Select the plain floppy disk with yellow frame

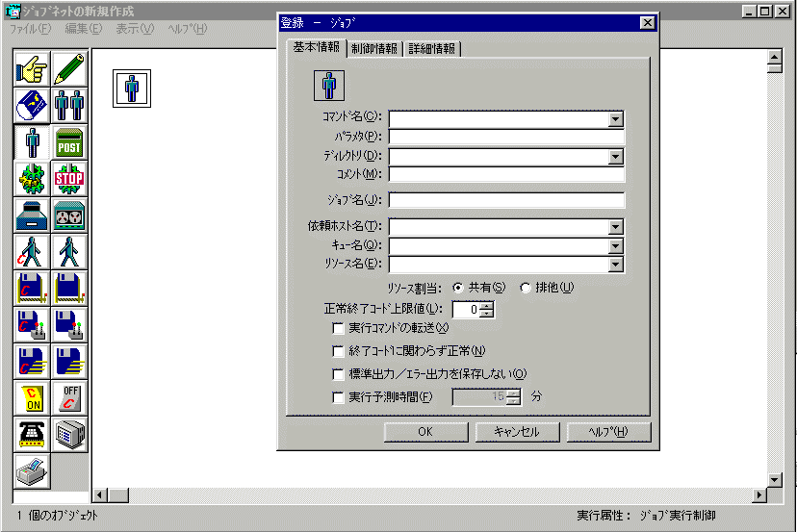point(69,289)
